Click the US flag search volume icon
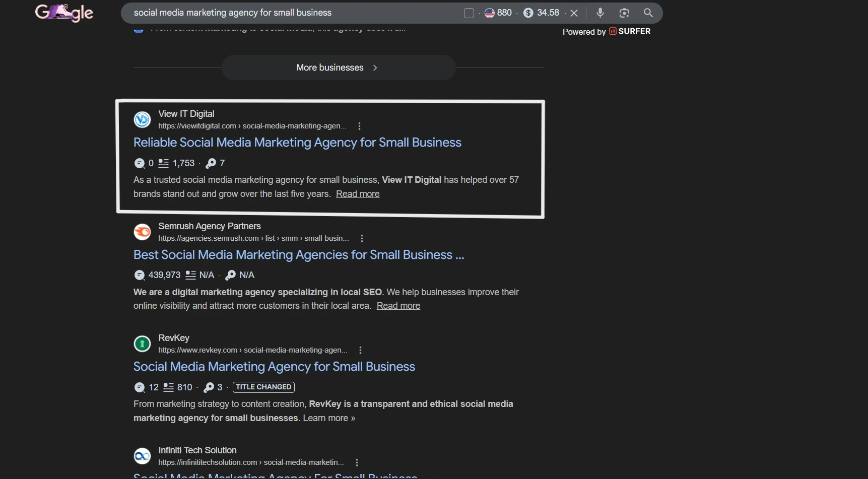 [489, 13]
